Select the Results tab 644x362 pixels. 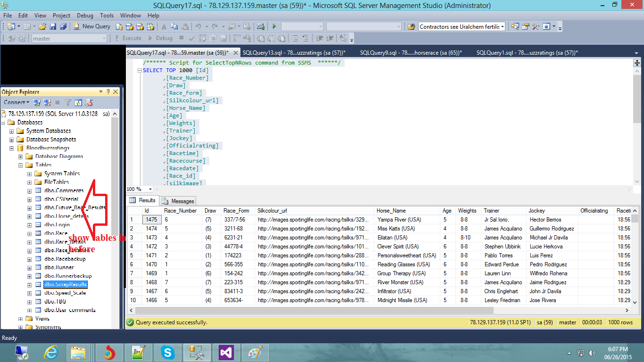[143, 200]
